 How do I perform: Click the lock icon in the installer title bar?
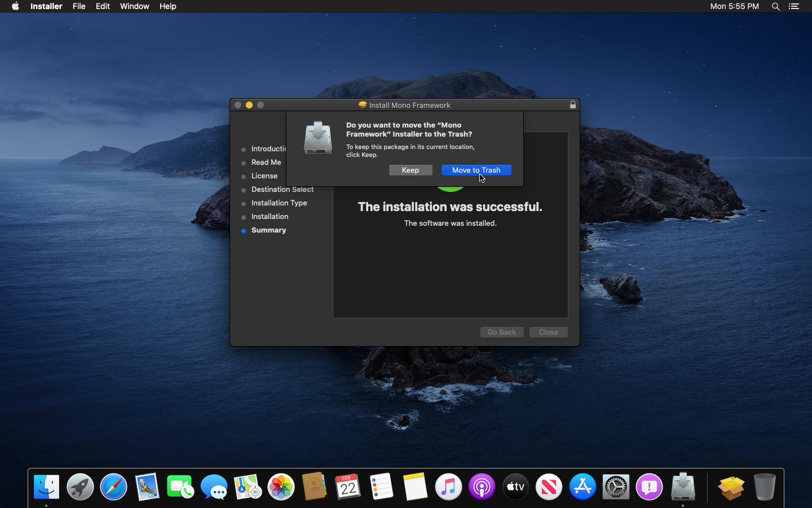click(x=572, y=105)
